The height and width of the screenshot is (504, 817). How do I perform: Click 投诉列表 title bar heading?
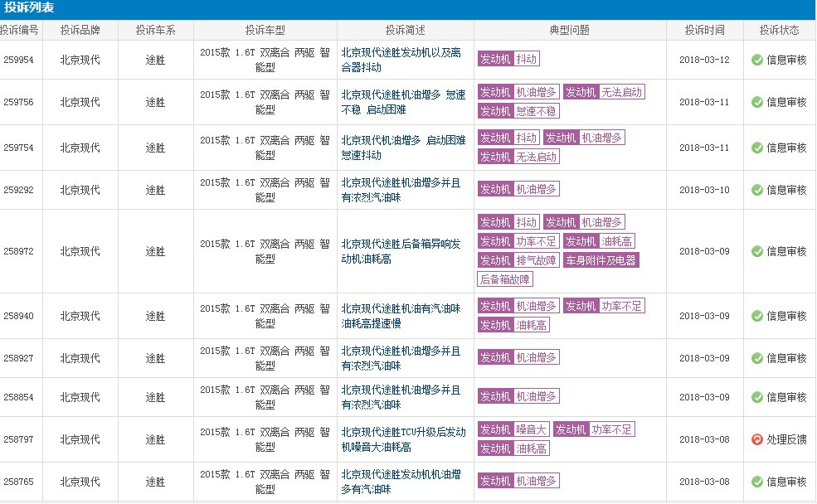coord(29,7)
